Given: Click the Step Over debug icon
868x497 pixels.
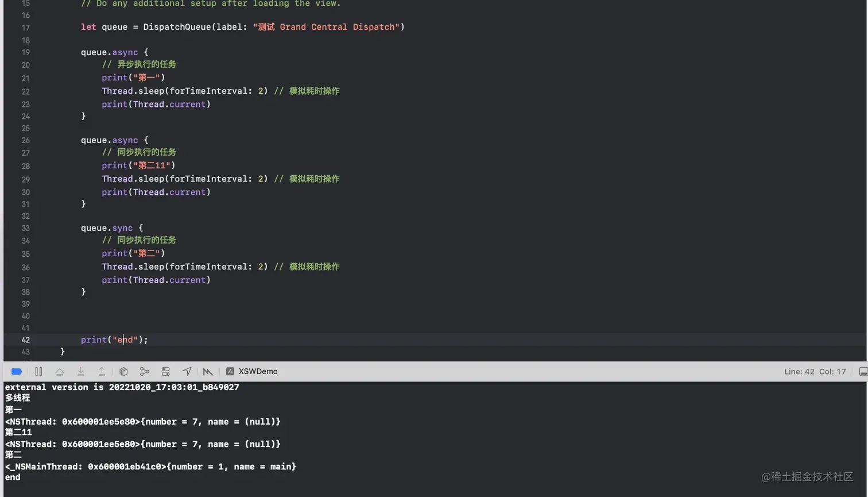Looking at the screenshot, I should coord(60,372).
